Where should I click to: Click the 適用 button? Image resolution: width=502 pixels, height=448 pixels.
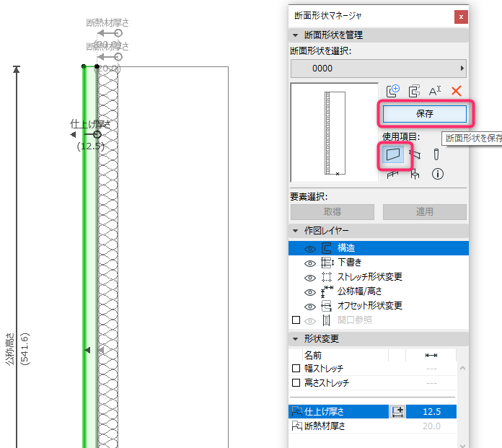click(x=425, y=211)
